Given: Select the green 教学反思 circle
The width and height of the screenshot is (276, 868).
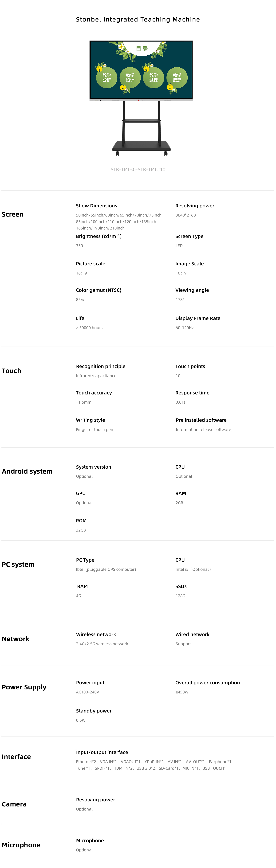Looking at the screenshot, I should [x=177, y=78].
